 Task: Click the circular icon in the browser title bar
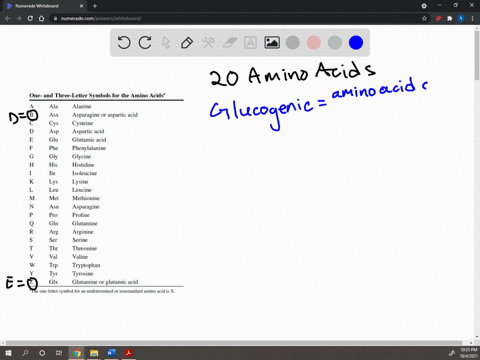424,6
